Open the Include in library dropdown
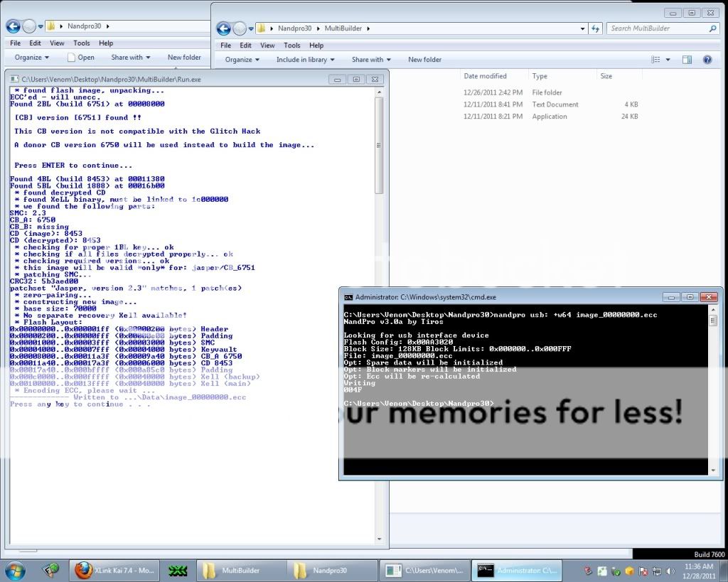The width and height of the screenshot is (728, 582). point(306,60)
